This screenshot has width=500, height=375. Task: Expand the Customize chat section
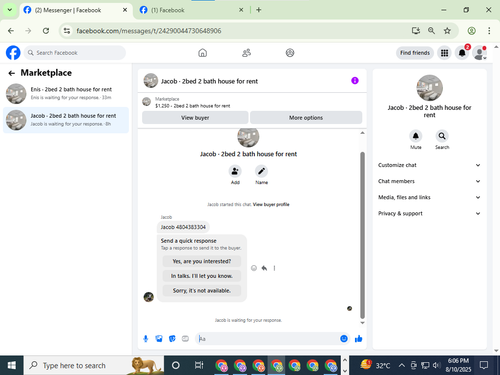pyautogui.click(x=429, y=165)
